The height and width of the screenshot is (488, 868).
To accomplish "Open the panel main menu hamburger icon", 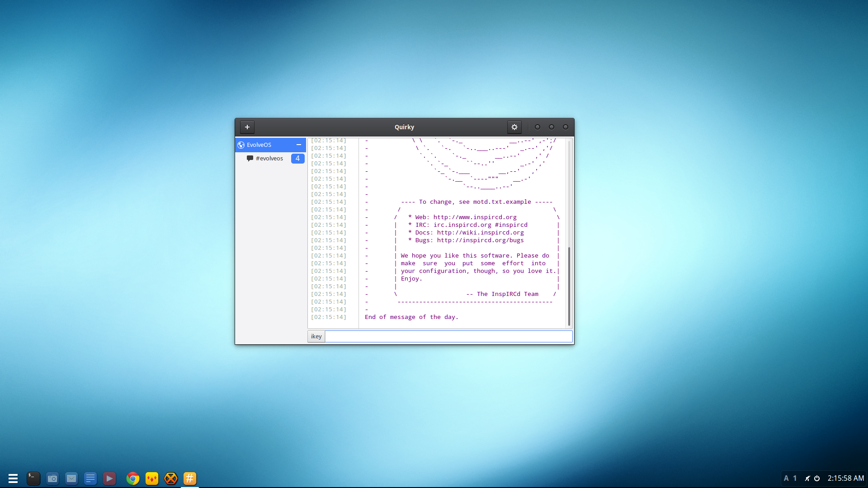I will pyautogui.click(x=13, y=479).
